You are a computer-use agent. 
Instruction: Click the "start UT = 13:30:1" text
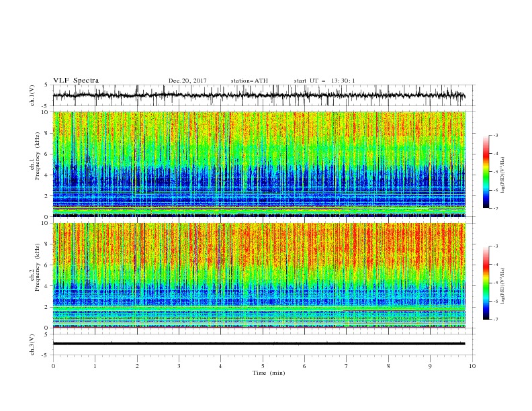(324, 81)
